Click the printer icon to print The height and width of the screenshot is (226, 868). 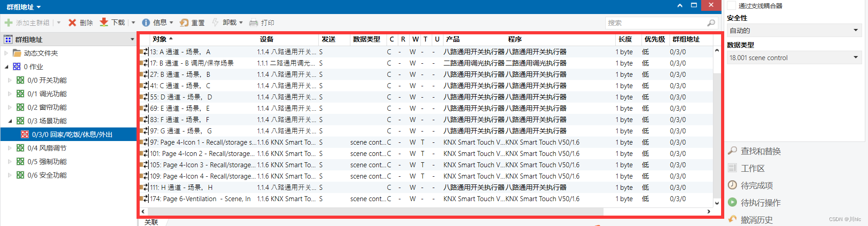tap(254, 23)
